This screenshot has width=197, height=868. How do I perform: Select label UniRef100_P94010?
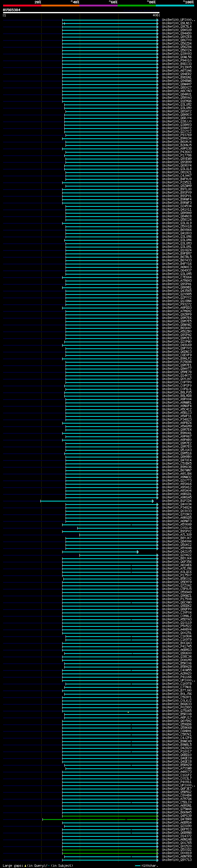pyautogui.click(x=176, y=60)
